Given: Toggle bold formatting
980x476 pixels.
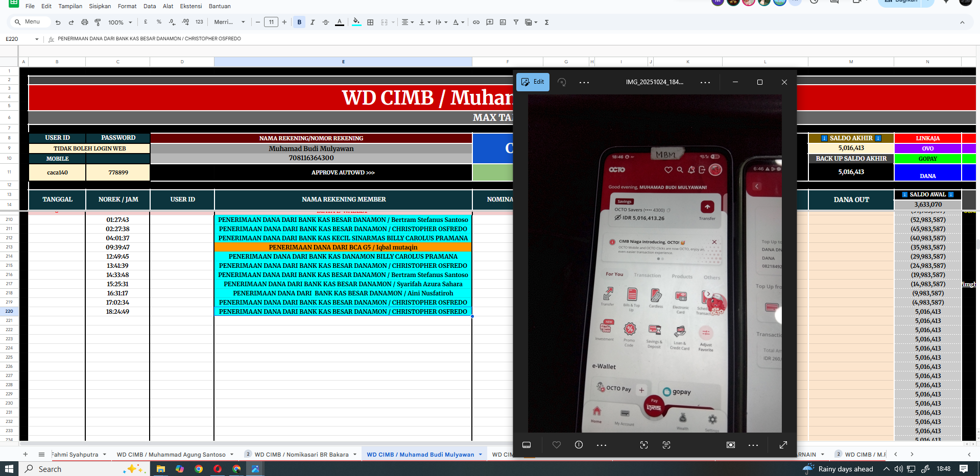Looking at the screenshot, I should point(299,22).
